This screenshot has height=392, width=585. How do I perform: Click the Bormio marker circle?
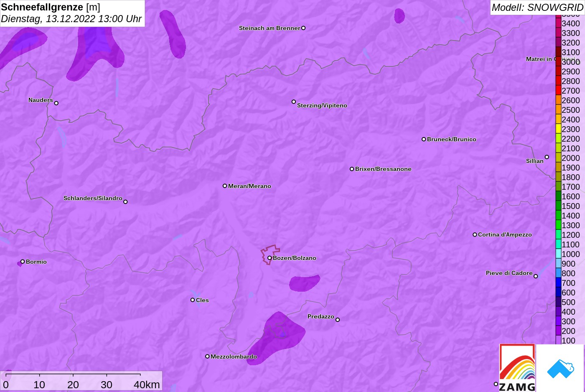[x=23, y=262]
